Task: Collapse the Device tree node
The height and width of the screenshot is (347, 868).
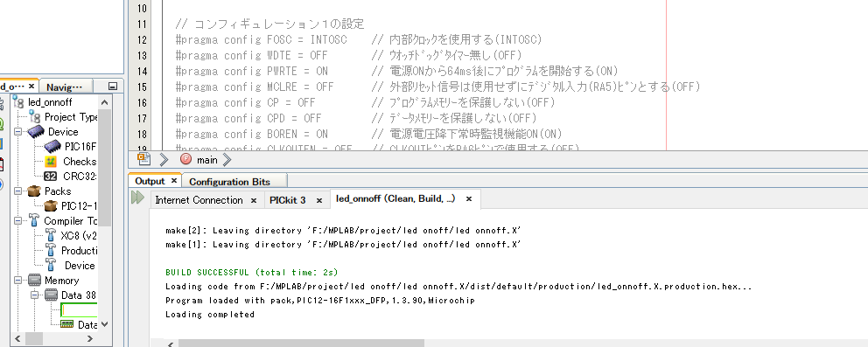Action: [x=18, y=132]
